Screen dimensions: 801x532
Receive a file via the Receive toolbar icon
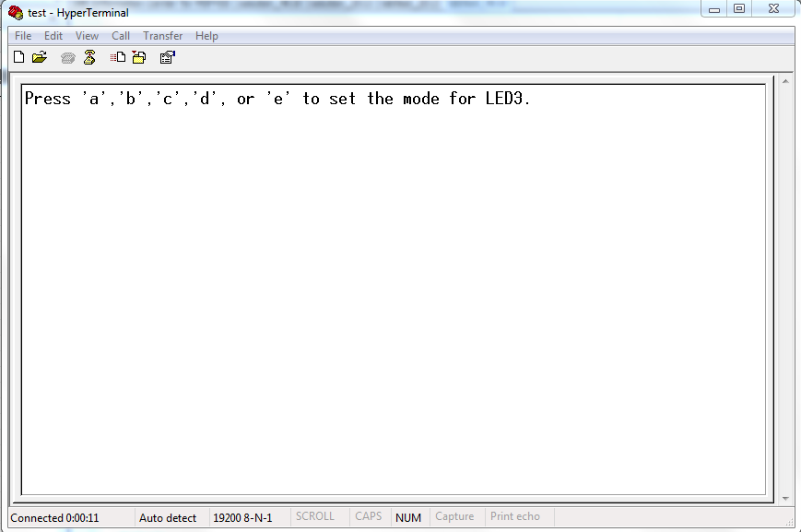coord(139,56)
